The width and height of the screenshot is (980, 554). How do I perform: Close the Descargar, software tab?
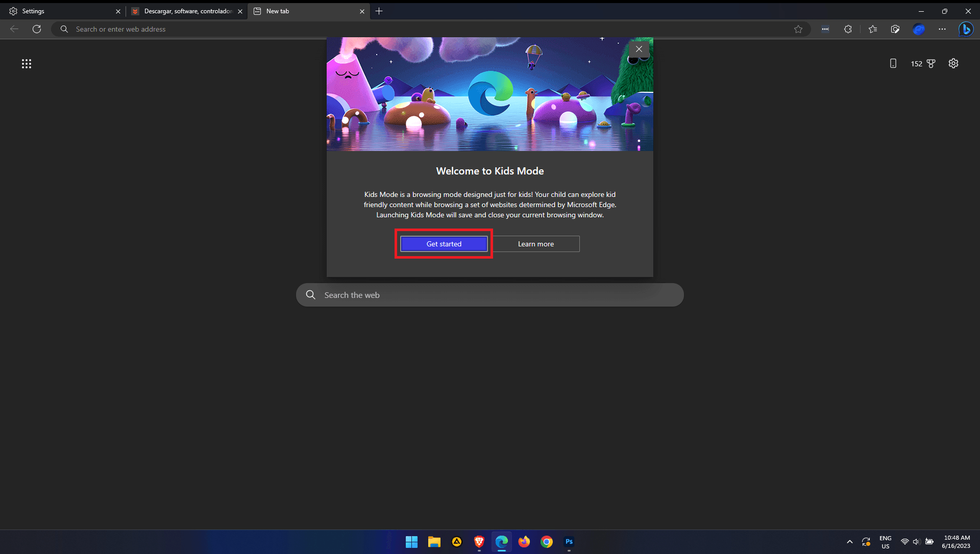click(240, 11)
